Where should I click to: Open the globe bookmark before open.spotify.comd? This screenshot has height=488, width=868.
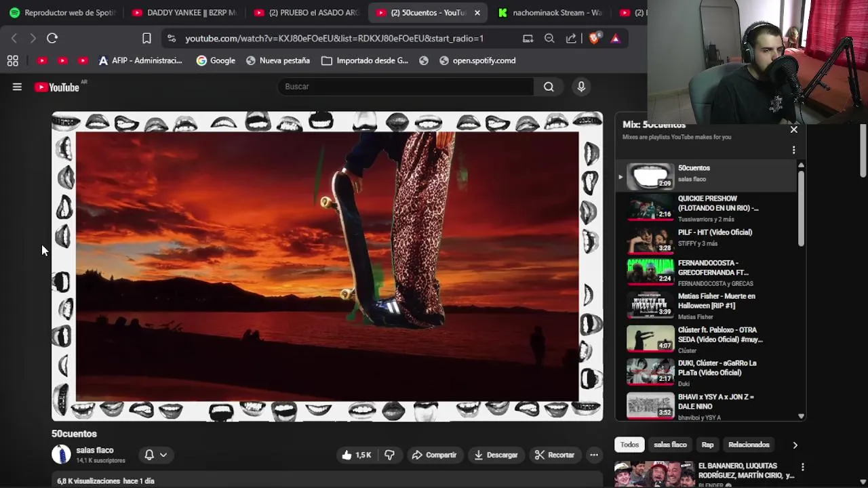pyautogui.click(x=424, y=61)
